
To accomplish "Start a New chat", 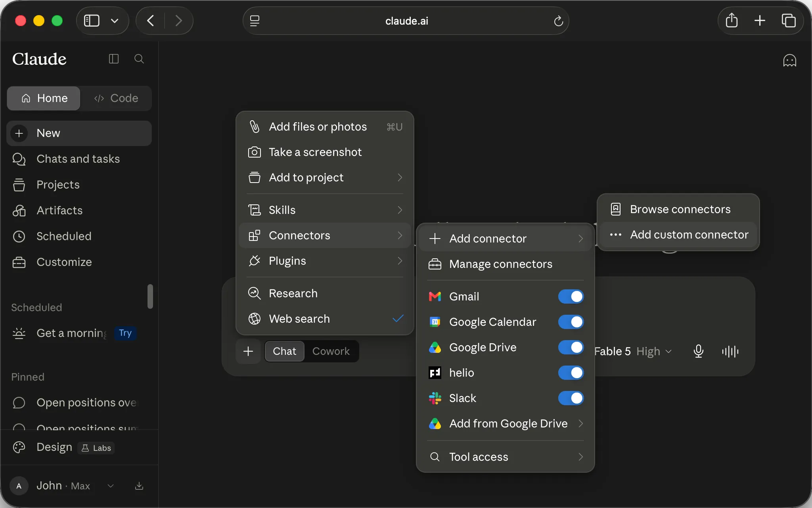I will point(79,133).
